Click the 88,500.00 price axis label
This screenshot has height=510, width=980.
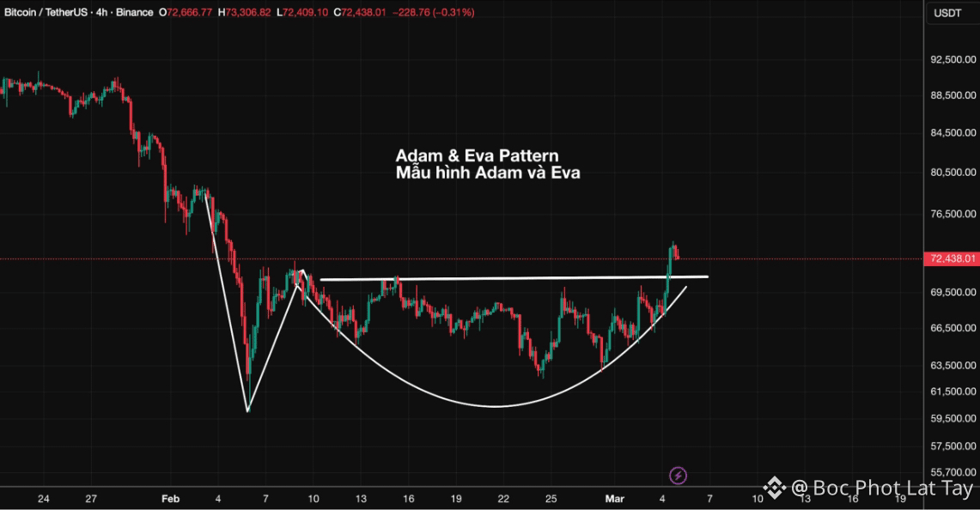coord(953,95)
